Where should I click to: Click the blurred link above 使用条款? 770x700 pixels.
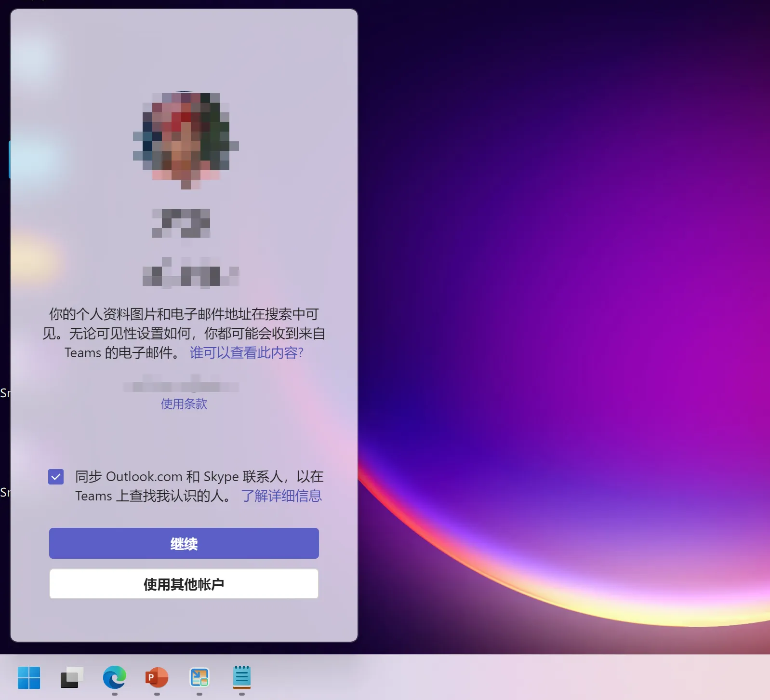181,387
